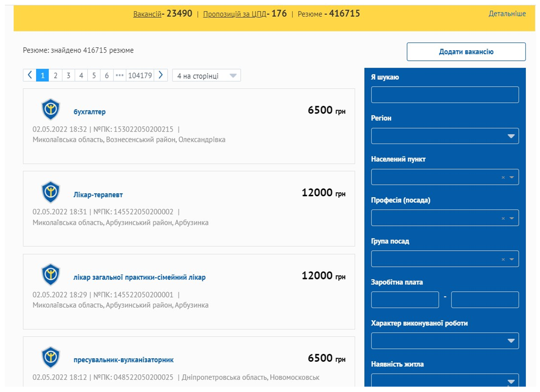Screen dimensions: 540x392
Task: Go to previous page with left arrow
Action: [30, 75]
